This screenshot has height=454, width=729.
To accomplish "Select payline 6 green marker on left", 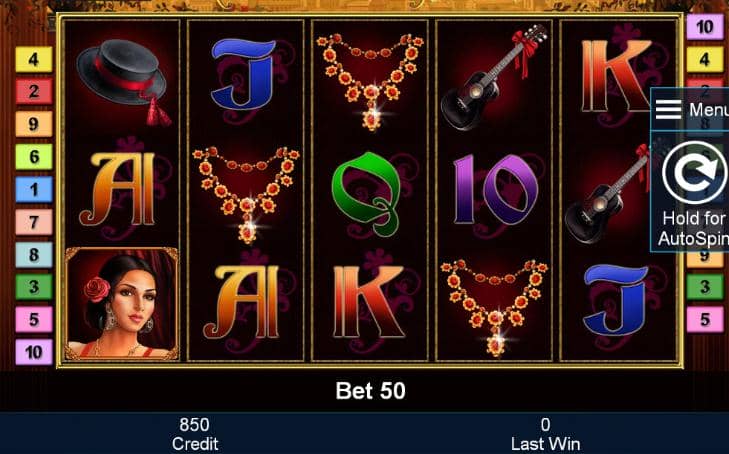I will pos(34,157).
